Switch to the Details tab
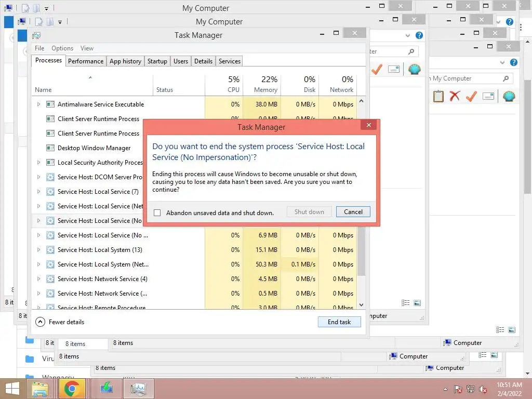532x399 pixels. coord(203,61)
